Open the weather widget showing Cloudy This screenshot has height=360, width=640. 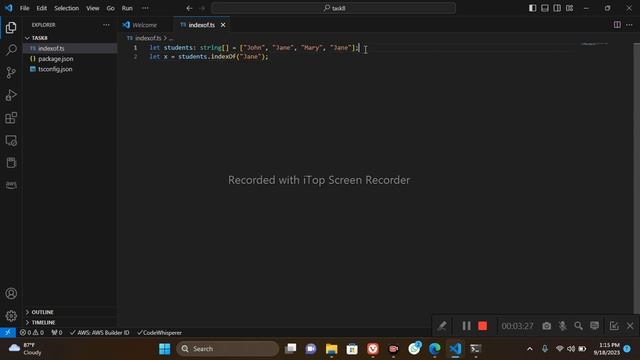pos(25,349)
